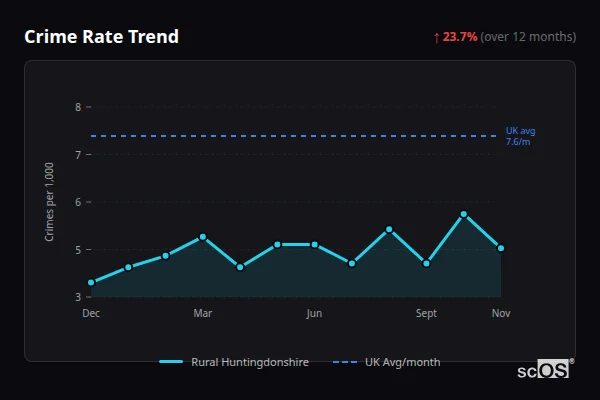Click the 'Jun' x-axis label
Image resolution: width=600 pixels, height=400 pixels.
click(x=314, y=313)
